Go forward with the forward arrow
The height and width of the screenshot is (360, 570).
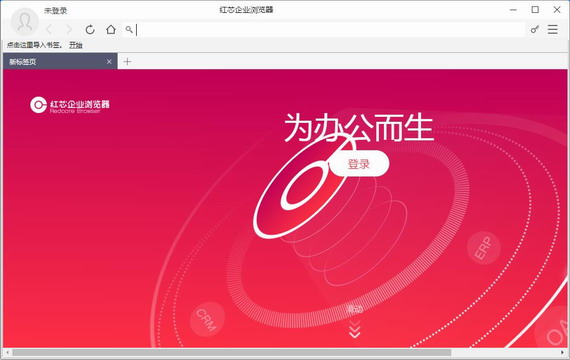click(x=69, y=29)
